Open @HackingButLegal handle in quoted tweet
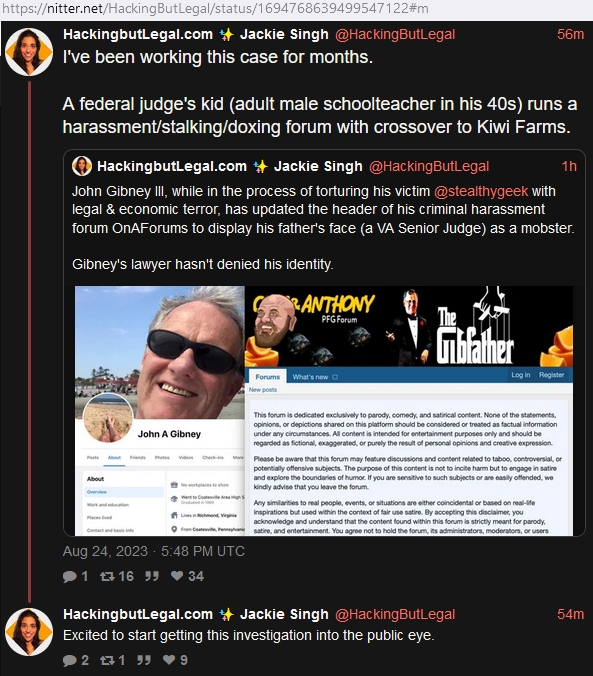This screenshot has height=676, width=593. pos(429,166)
